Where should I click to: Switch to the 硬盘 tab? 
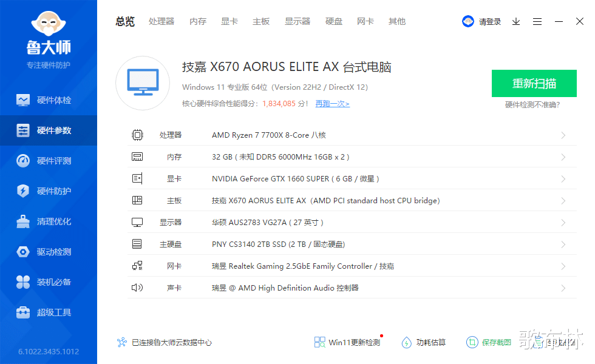pyautogui.click(x=334, y=22)
